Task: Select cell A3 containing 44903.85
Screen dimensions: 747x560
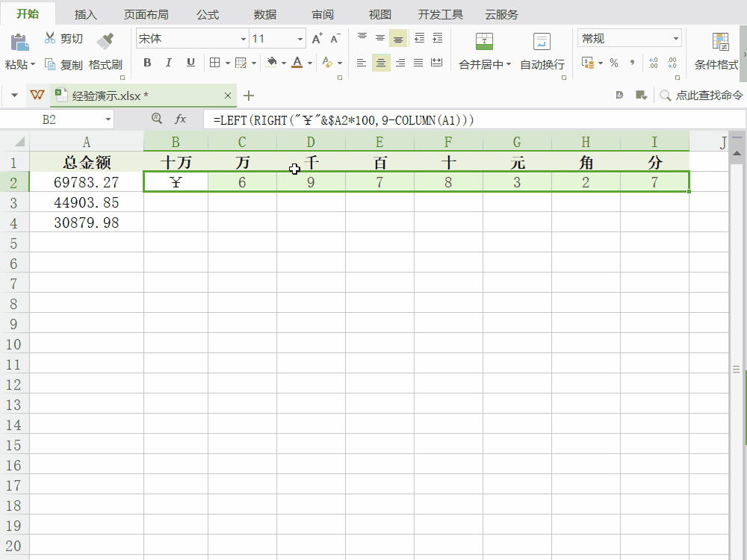Action: pyautogui.click(x=87, y=202)
